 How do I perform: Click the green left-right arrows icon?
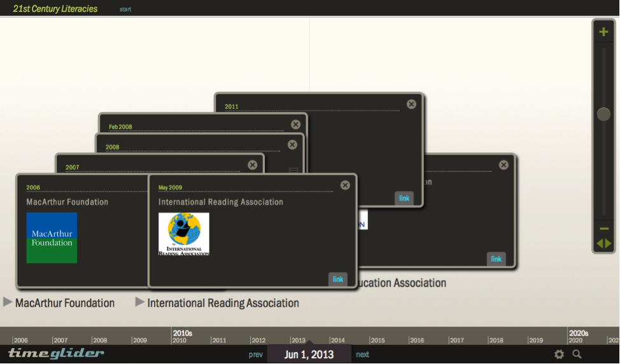(x=603, y=244)
